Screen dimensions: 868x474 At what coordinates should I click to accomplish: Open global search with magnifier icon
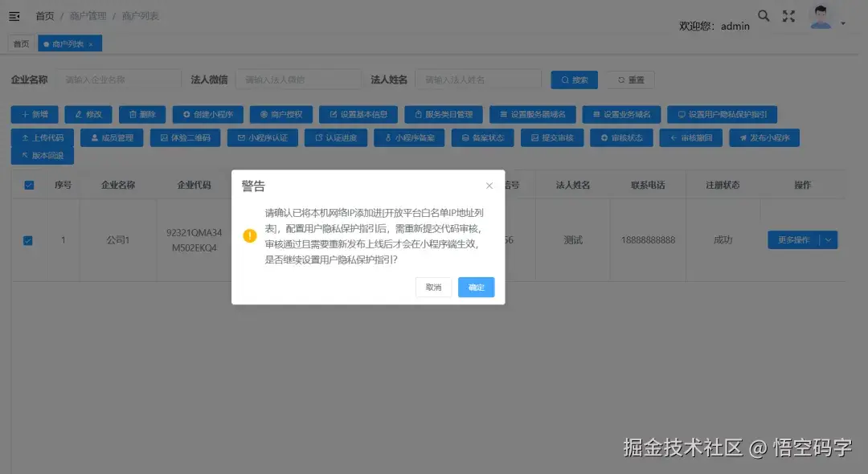click(x=764, y=15)
